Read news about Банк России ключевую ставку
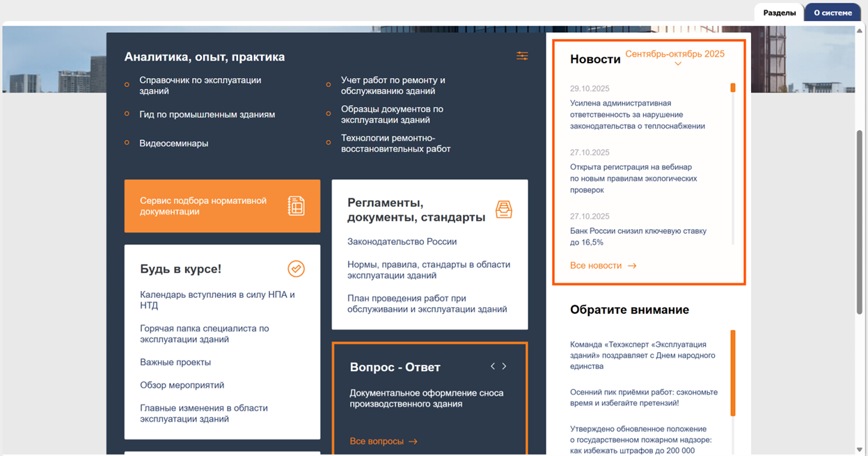The image size is (868, 456). [638, 237]
